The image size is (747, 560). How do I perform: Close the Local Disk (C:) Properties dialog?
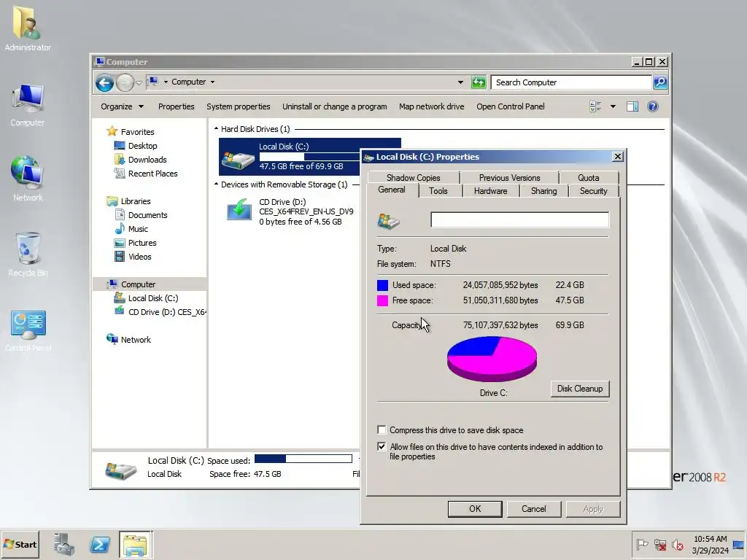pos(617,157)
